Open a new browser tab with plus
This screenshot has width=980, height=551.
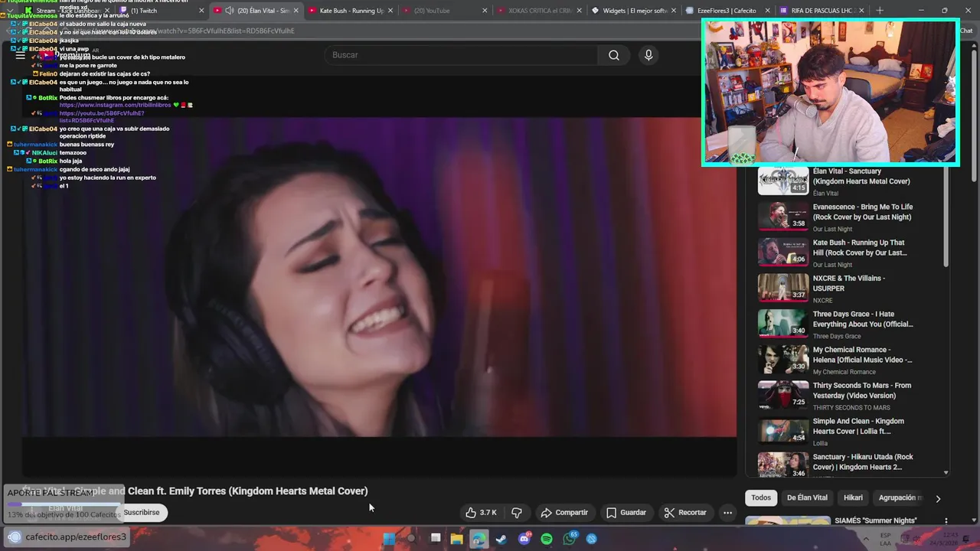(x=880, y=11)
